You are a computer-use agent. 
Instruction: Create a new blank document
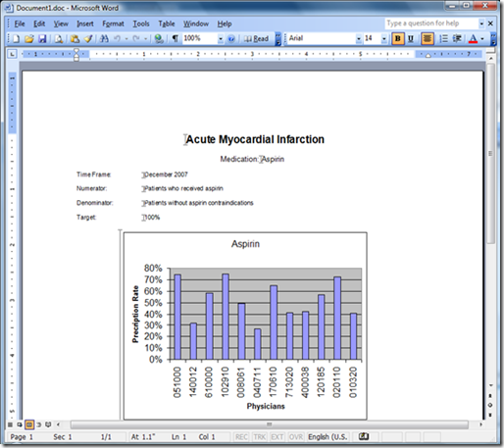[x=16, y=39]
